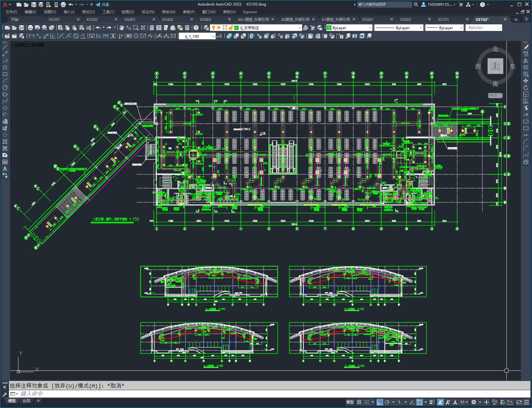Click the Help question mark toolbar icon
The width and height of the screenshot is (532, 408).
pyautogui.click(x=196, y=28)
